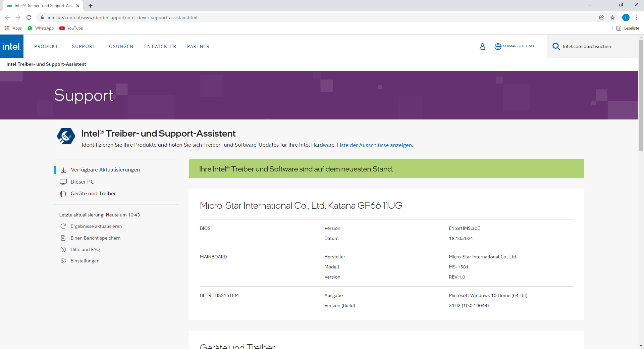This screenshot has width=644, height=349.
Task: Open the ENTWICKLER menu
Action: tap(160, 46)
